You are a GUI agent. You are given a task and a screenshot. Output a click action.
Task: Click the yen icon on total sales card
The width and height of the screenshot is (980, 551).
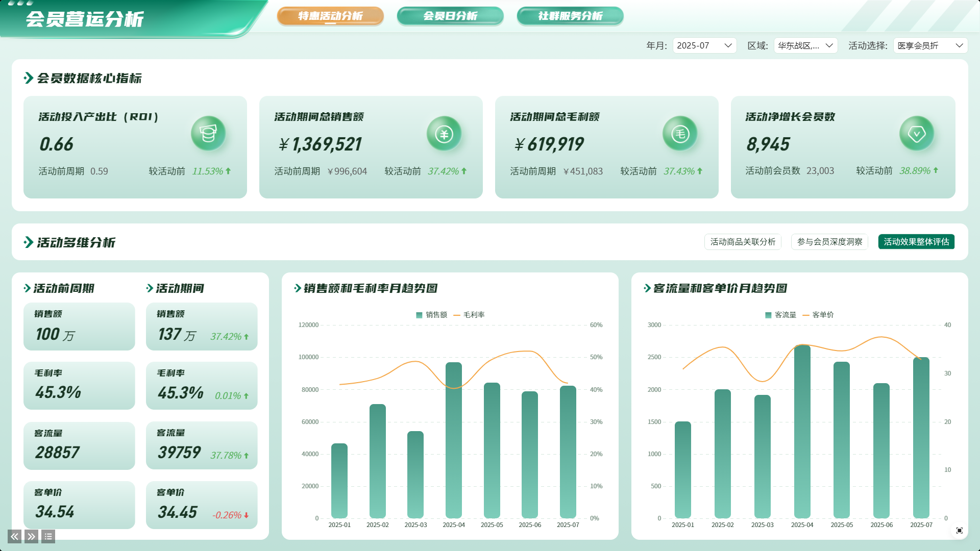tap(444, 134)
